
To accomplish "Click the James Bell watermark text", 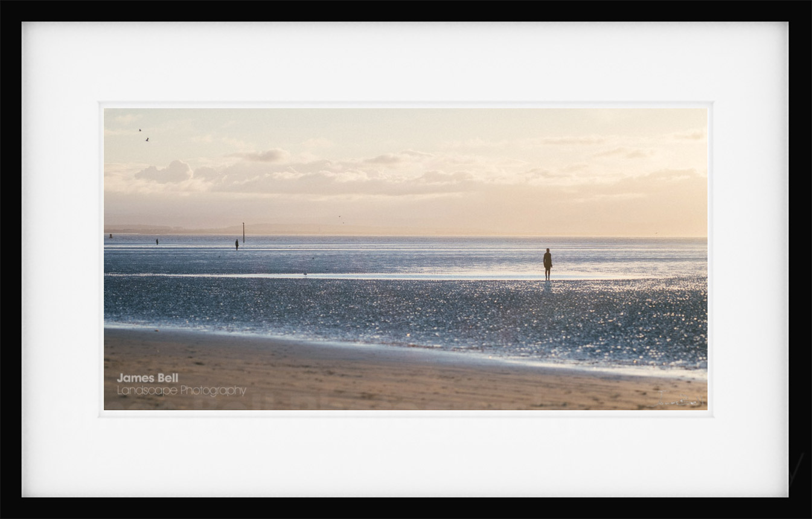I will click(147, 378).
